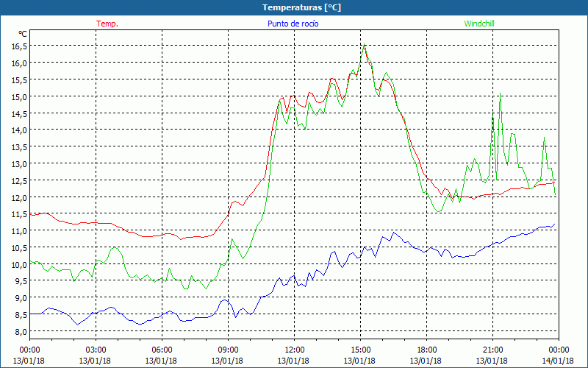Click the "12:00" time label
This screenshot has height=368, width=588.
pyautogui.click(x=295, y=350)
